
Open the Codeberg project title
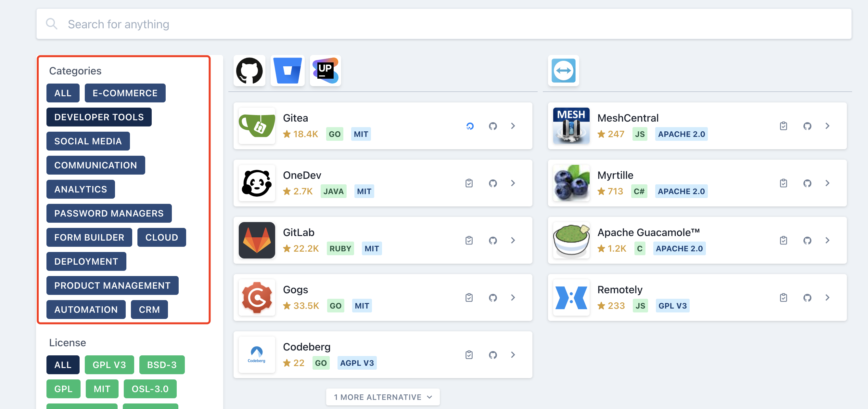[x=307, y=347]
